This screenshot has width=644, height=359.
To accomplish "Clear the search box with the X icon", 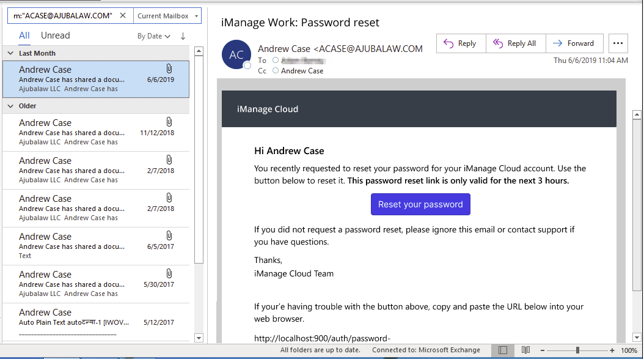I will coord(123,16).
